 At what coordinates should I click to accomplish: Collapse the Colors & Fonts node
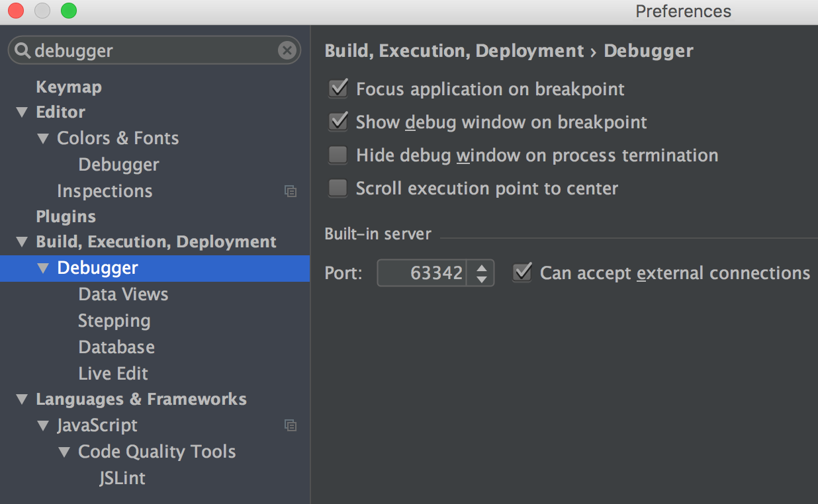(43, 138)
